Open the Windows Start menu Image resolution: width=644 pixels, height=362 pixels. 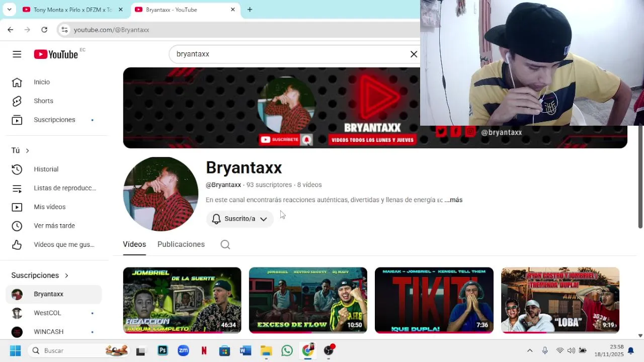(15, 350)
